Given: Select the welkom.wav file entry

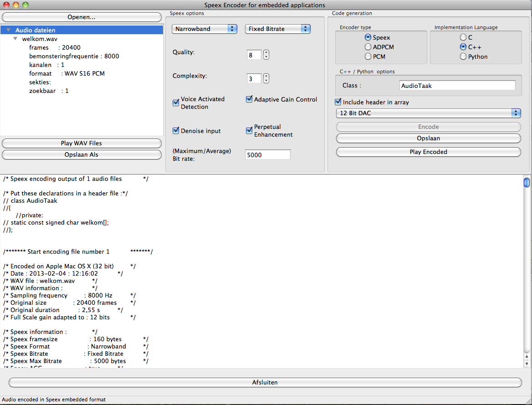Looking at the screenshot, I should (40, 39).
